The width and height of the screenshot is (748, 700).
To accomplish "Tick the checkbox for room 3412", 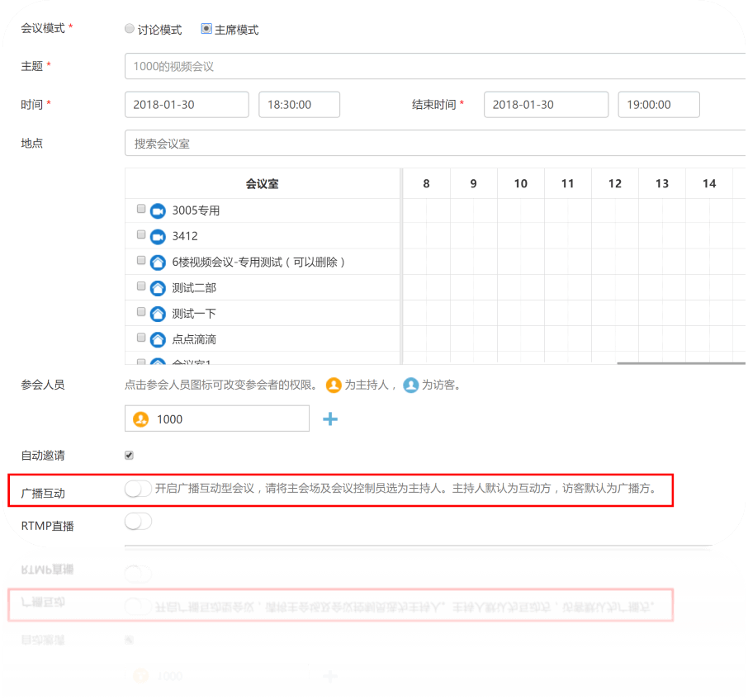I will [x=141, y=235].
